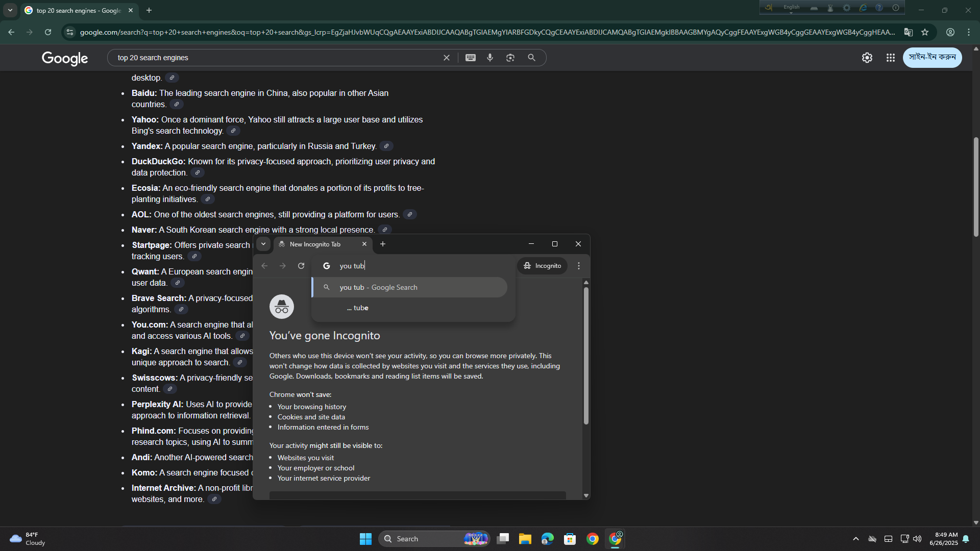
Task: Close the 'top 20 search engines' tab
Action: [131, 10]
